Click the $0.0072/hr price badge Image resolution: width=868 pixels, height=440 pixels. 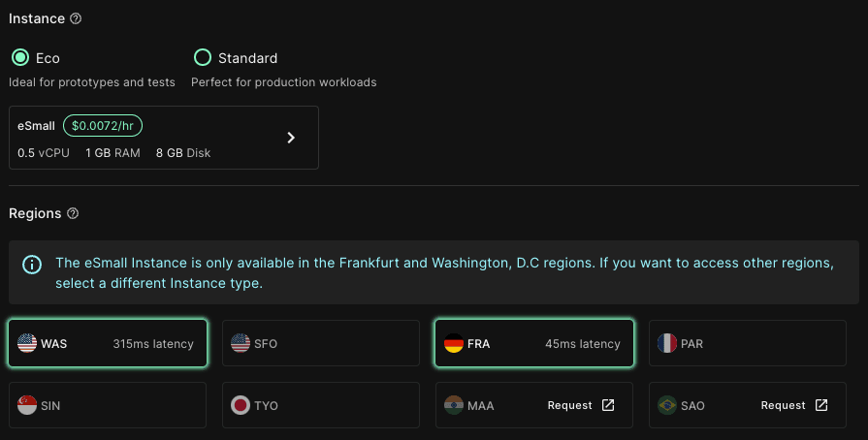tap(104, 126)
